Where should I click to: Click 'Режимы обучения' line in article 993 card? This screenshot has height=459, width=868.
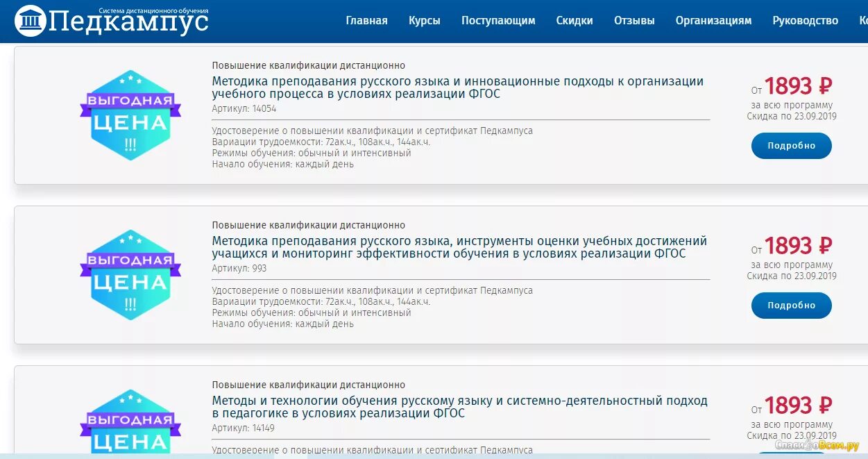pyautogui.click(x=312, y=313)
